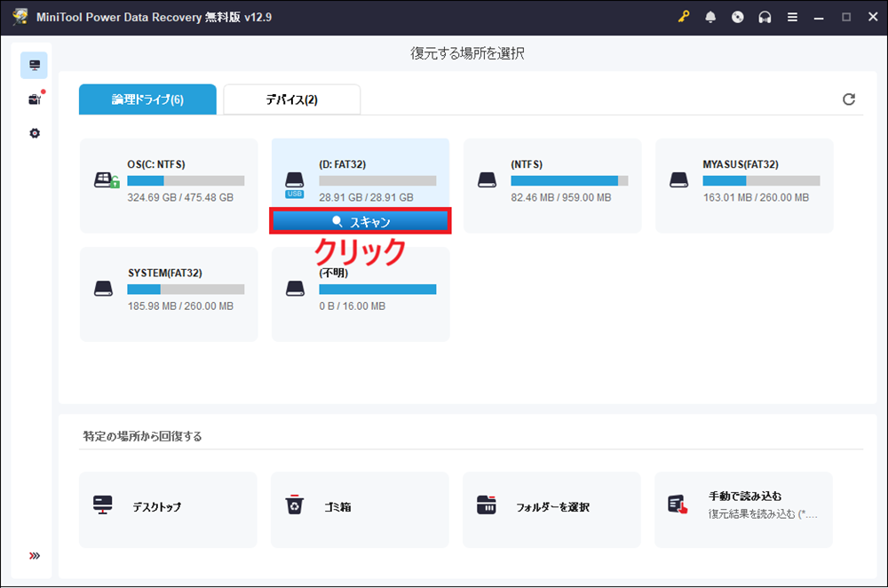888x588 pixels.
Task: Click the 特定の場所から回復する heading
Action: (143, 436)
